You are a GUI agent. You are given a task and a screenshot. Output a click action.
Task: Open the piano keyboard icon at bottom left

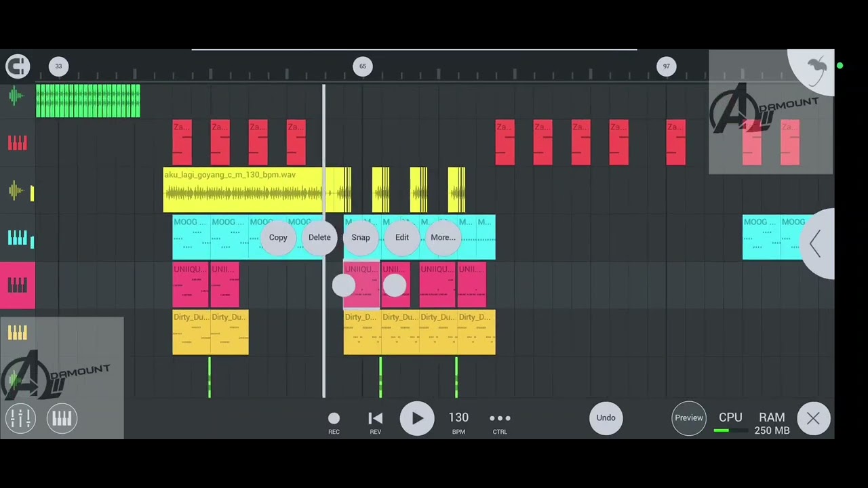click(x=62, y=418)
